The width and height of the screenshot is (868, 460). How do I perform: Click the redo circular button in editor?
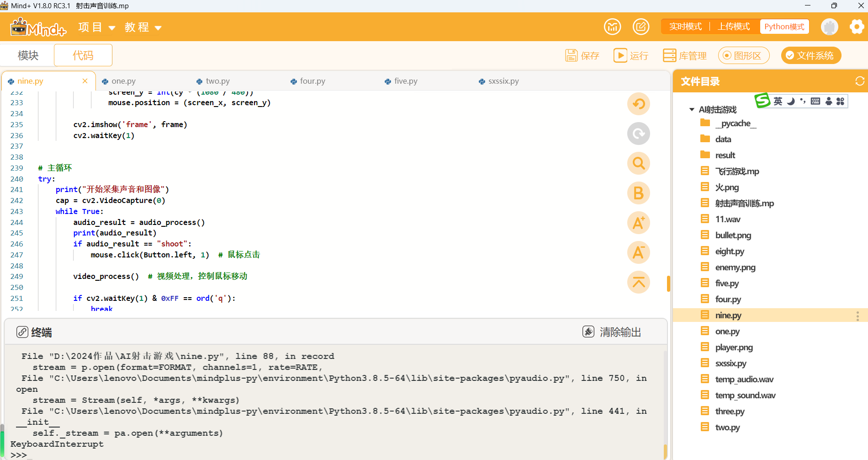pos(638,134)
